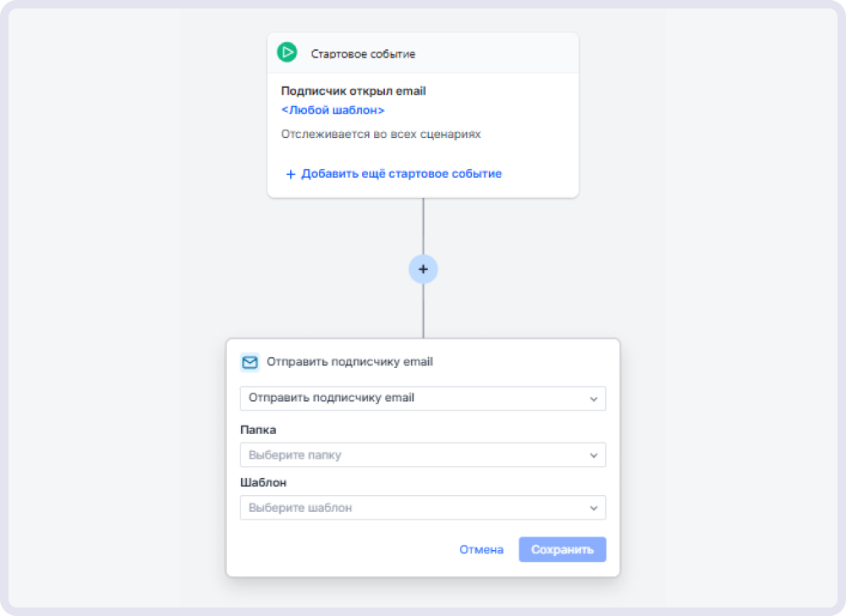Click the Сохранить button

pos(563,549)
